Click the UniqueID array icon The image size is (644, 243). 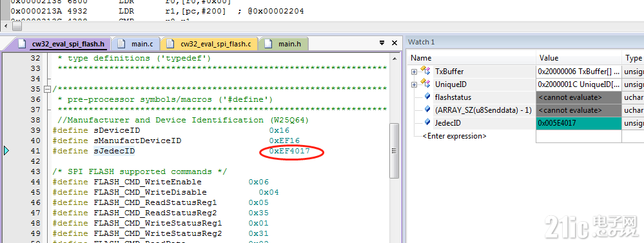tap(425, 84)
